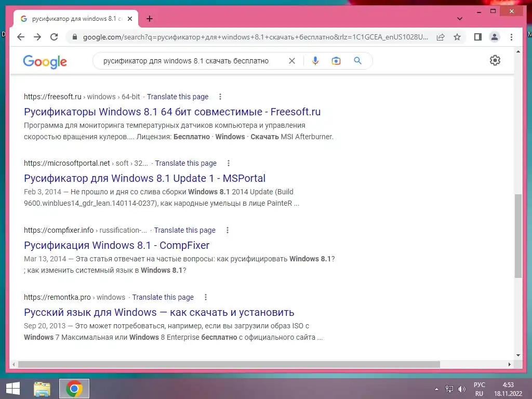532x399 pixels.
Task: Show hidden system tray icons
Action: (436, 389)
